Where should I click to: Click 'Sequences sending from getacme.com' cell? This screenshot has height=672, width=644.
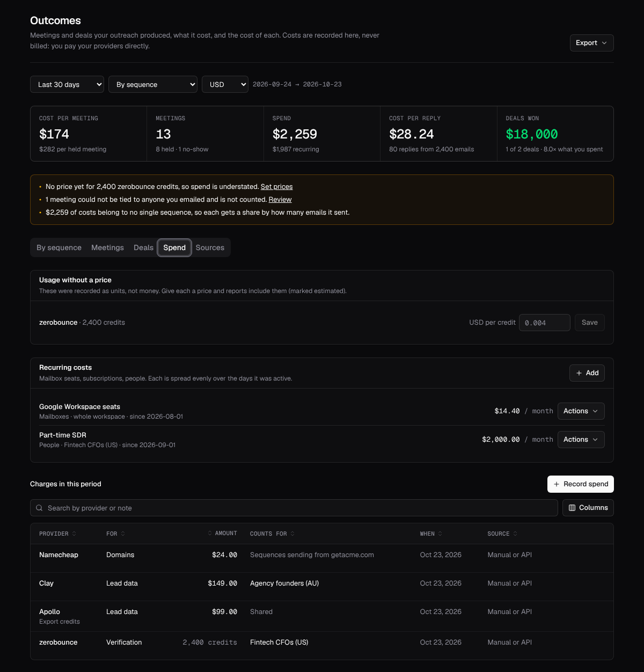pyautogui.click(x=312, y=555)
